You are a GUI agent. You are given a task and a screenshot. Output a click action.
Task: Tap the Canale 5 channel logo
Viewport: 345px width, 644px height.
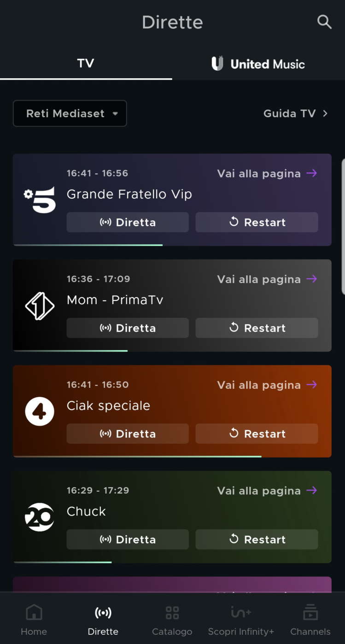(x=40, y=200)
